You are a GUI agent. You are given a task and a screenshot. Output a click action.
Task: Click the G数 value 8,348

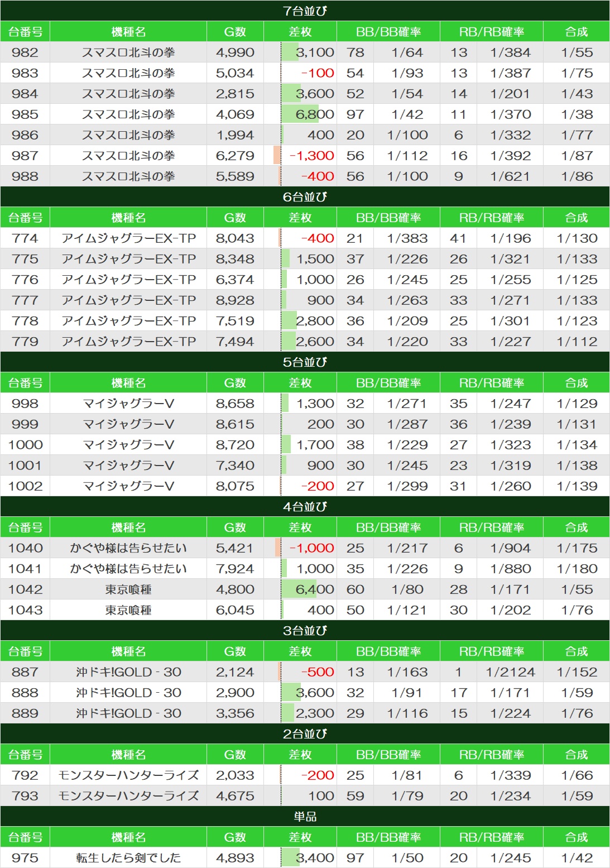pos(235,259)
